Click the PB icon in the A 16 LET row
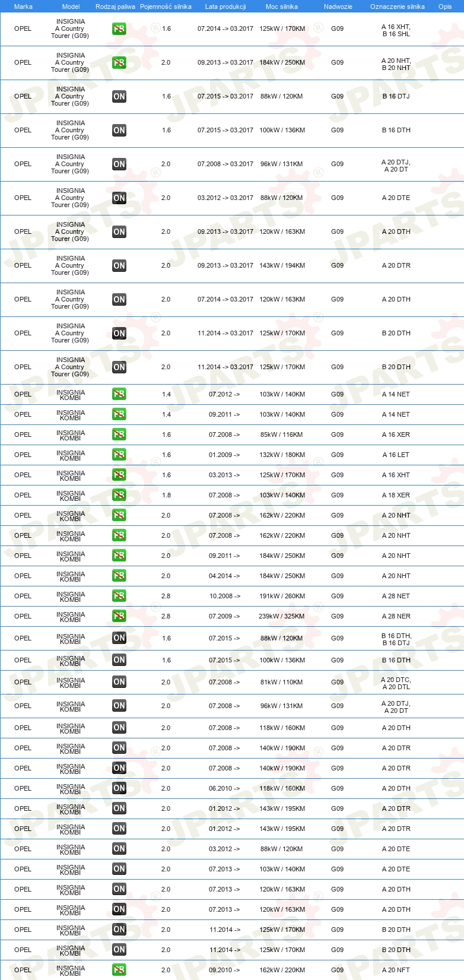 [x=119, y=455]
